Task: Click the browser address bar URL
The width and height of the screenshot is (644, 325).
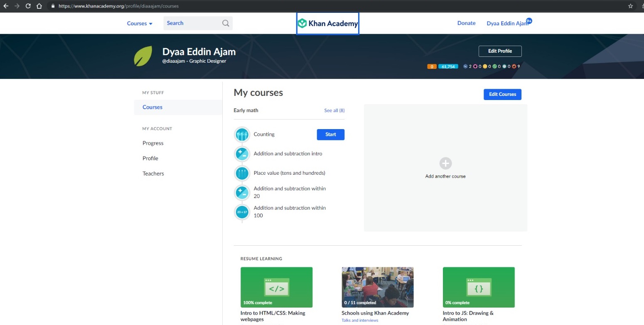Action: [118, 6]
